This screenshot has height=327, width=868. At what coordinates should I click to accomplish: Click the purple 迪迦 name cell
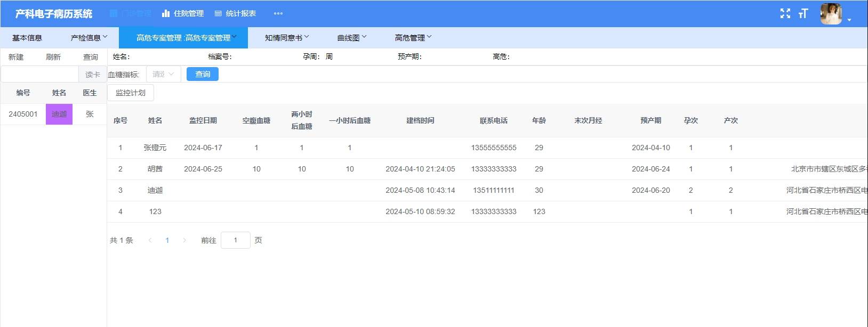pyautogui.click(x=59, y=114)
